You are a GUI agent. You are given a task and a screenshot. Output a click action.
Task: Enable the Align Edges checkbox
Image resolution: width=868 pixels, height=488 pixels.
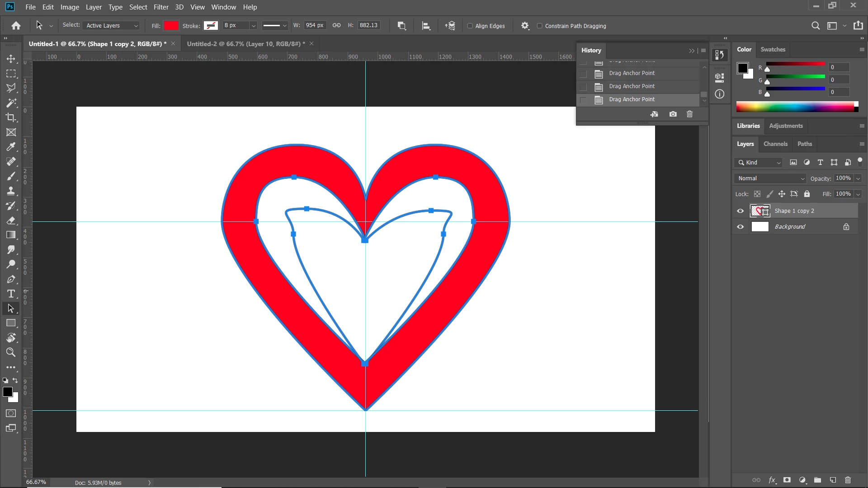[x=470, y=26]
